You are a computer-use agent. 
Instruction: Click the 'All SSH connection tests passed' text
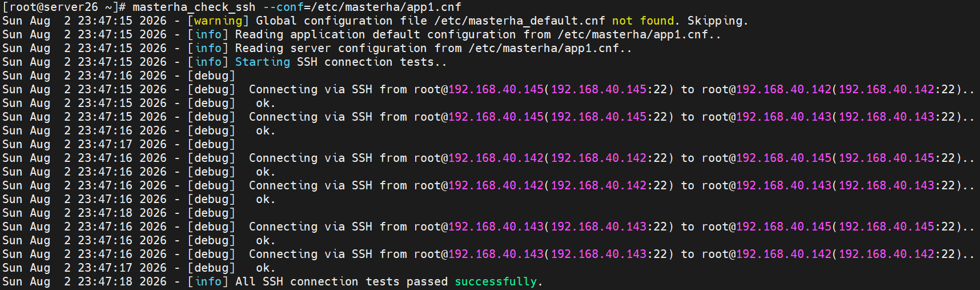pyautogui.click(x=342, y=281)
